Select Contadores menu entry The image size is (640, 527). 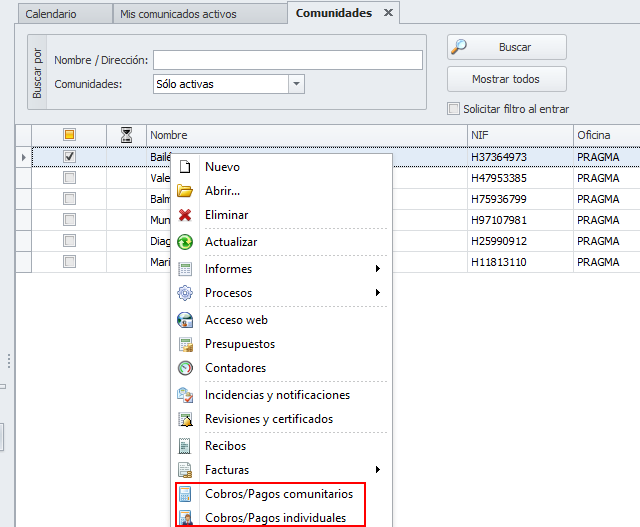(x=281, y=368)
